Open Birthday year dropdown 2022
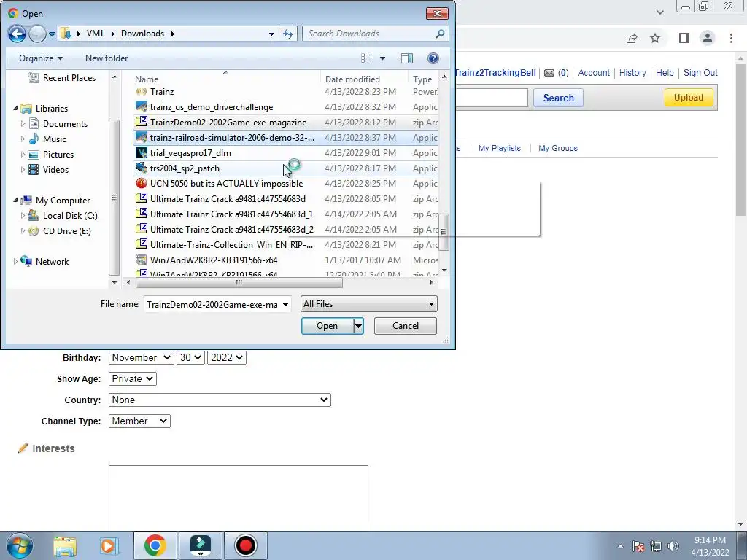Screen dimensions: 747x560 (227, 357)
